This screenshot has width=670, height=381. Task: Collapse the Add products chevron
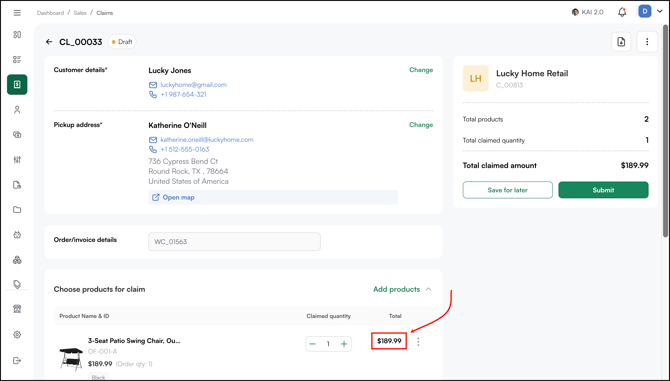[429, 289]
